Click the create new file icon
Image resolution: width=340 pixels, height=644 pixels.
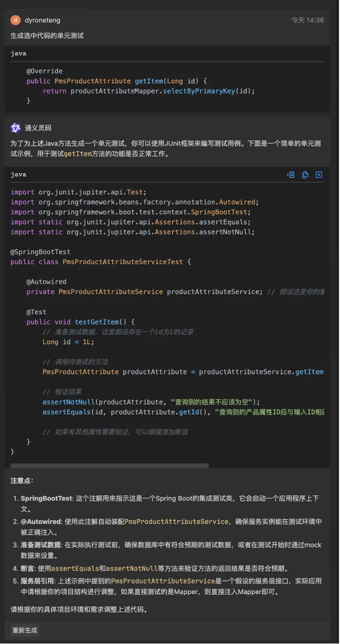pos(319,174)
